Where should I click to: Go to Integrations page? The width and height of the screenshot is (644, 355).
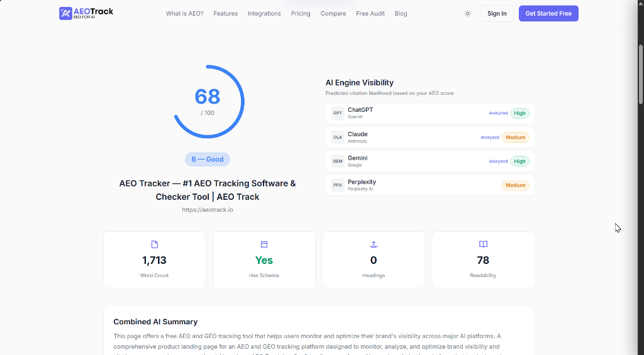point(264,14)
